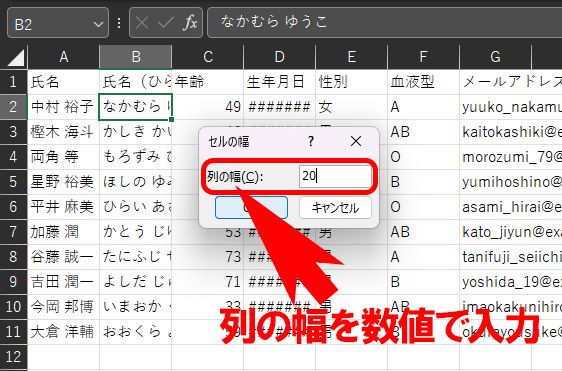Click the キャンセル button
This screenshot has width=562, height=371.
coord(335,208)
